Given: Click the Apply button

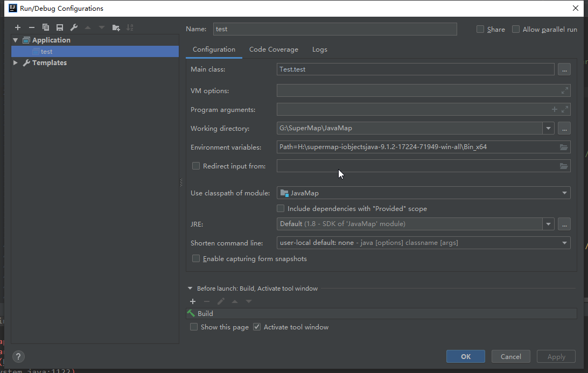Looking at the screenshot, I should 556,356.
